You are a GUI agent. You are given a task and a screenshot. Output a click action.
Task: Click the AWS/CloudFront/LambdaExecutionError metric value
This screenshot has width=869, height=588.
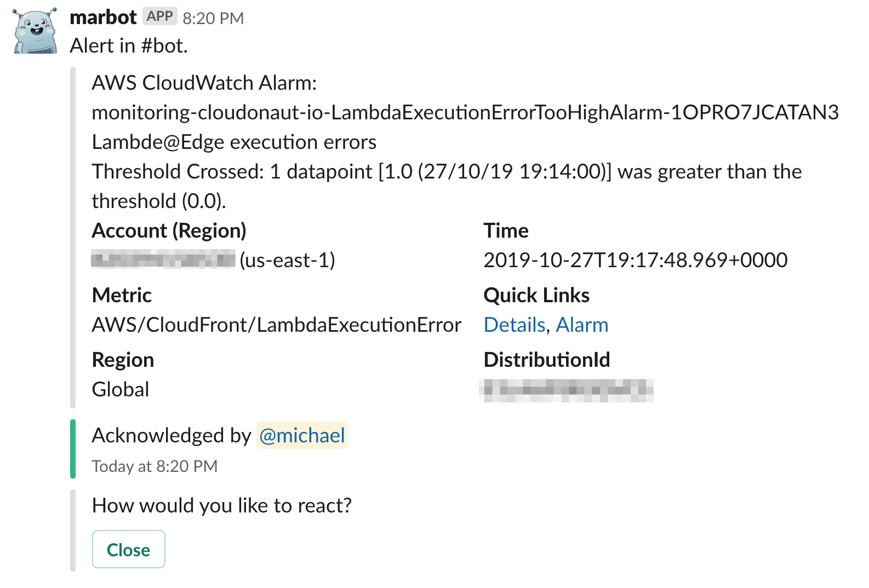276,325
